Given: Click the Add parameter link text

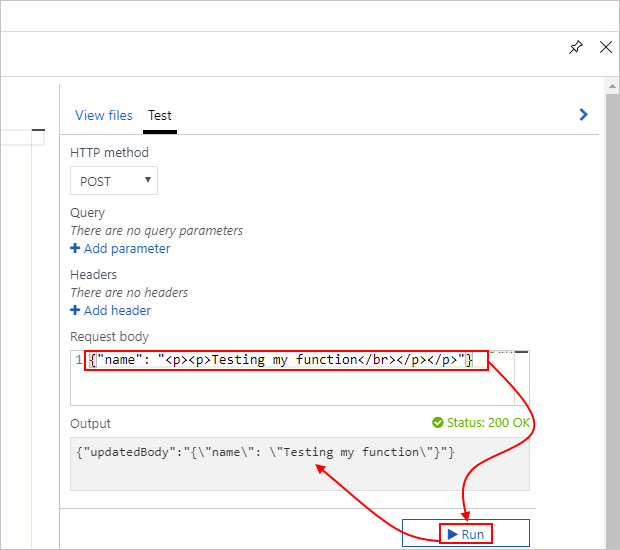Looking at the screenshot, I should pyautogui.click(x=127, y=249).
